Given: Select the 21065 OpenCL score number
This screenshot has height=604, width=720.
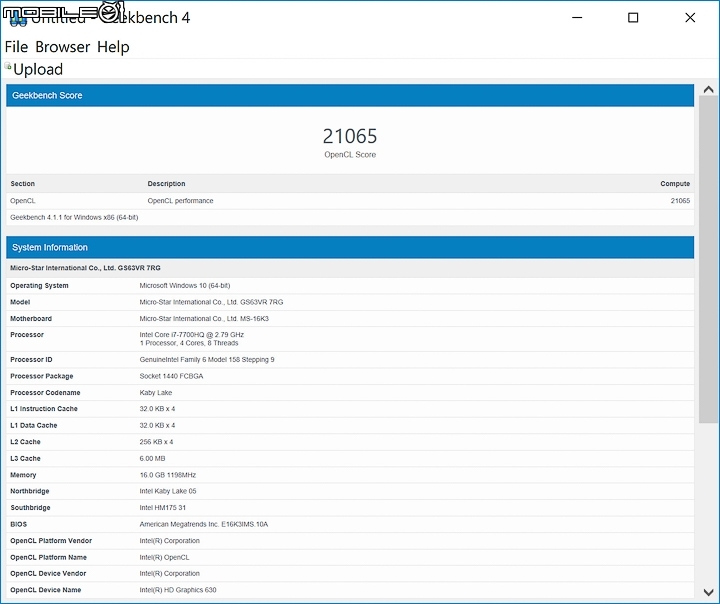Looking at the screenshot, I should (350, 136).
